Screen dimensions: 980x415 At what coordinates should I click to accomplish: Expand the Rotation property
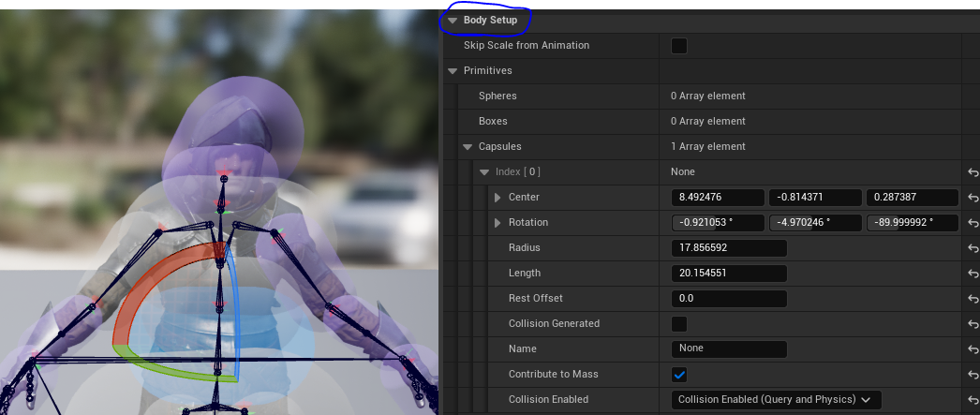click(498, 223)
